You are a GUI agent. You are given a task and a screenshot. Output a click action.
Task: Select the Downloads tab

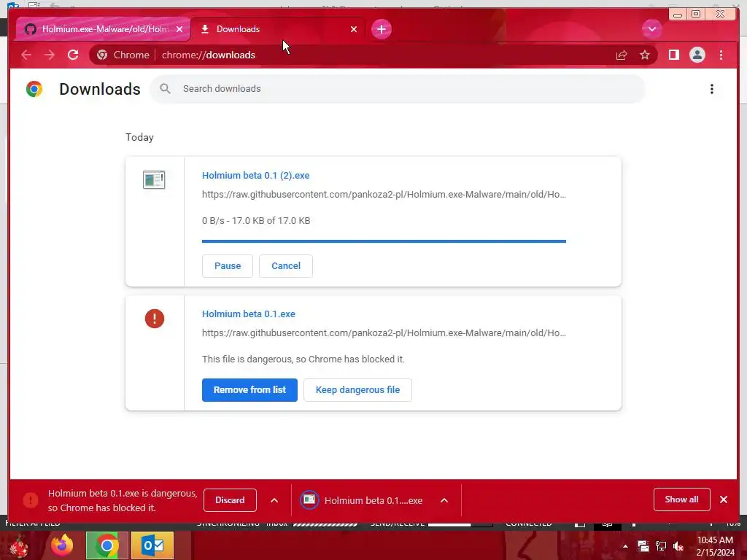(x=278, y=29)
